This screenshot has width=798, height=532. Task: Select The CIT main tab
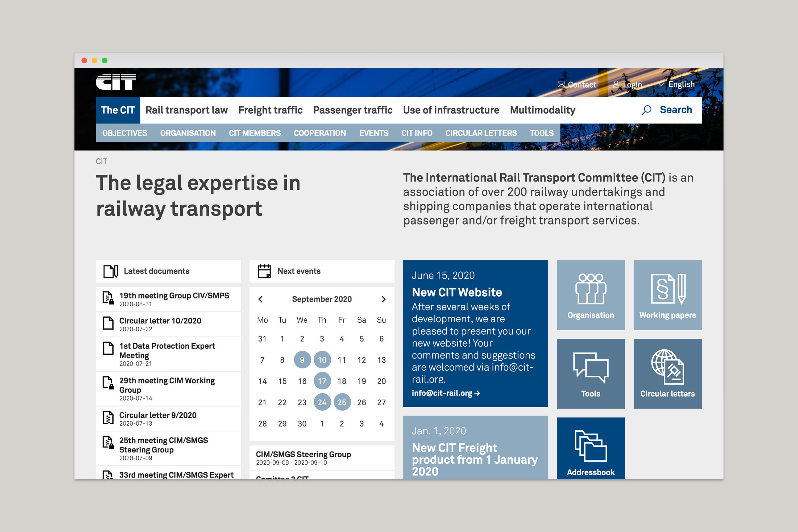pyautogui.click(x=118, y=110)
